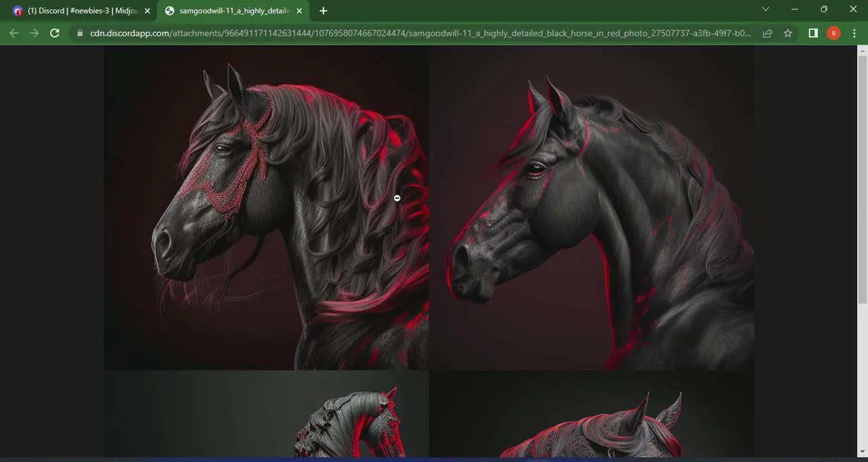Click the back navigation arrow
Image resolution: width=868 pixels, height=462 pixels.
click(x=14, y=33)
